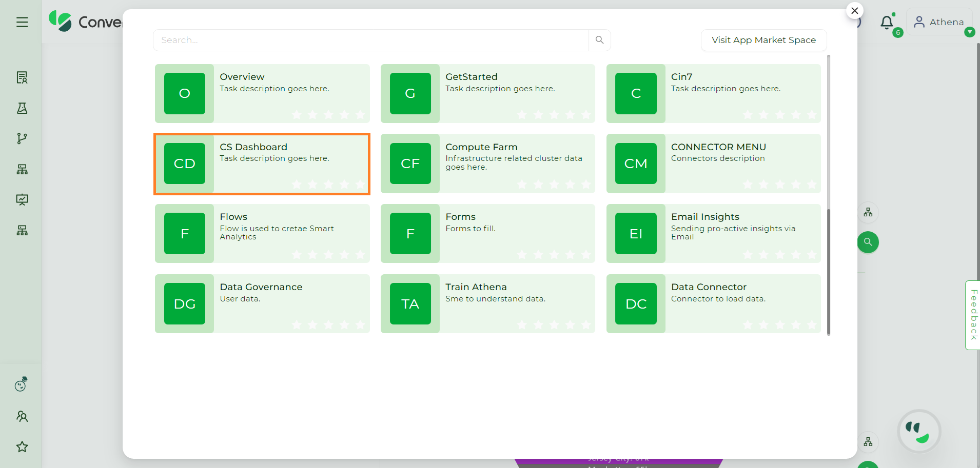980x468 pixels.
Task: Click the notifications bell icon
Action: (x=887, y=22)
